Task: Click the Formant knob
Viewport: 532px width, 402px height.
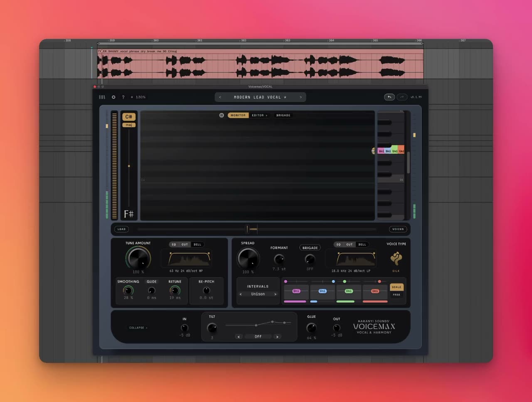Action: (x=279, y=259)
